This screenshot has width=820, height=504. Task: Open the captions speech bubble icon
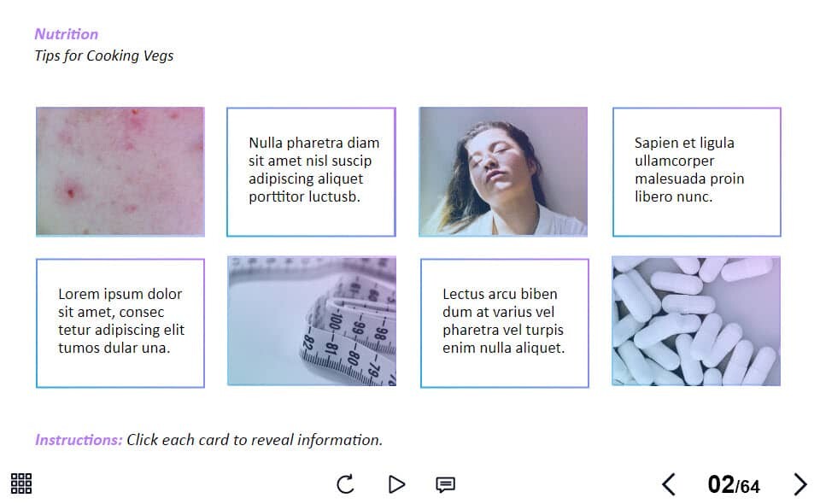(446, 484)
